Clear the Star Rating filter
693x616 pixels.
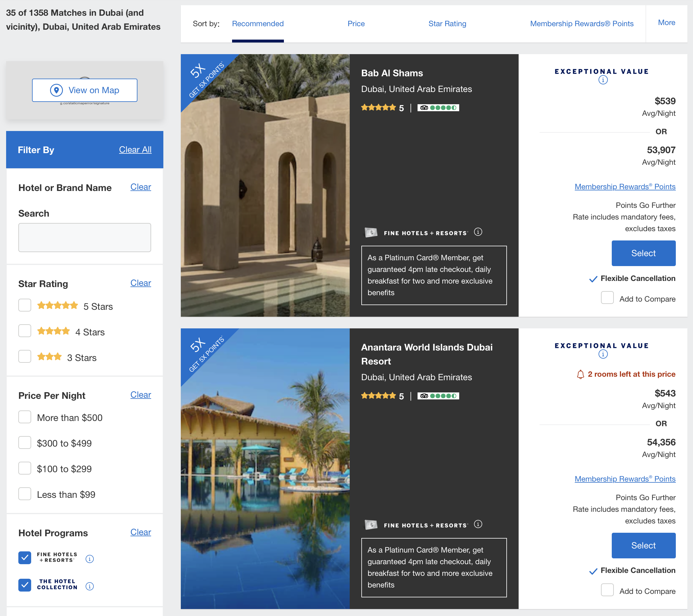tap(141, 283)
